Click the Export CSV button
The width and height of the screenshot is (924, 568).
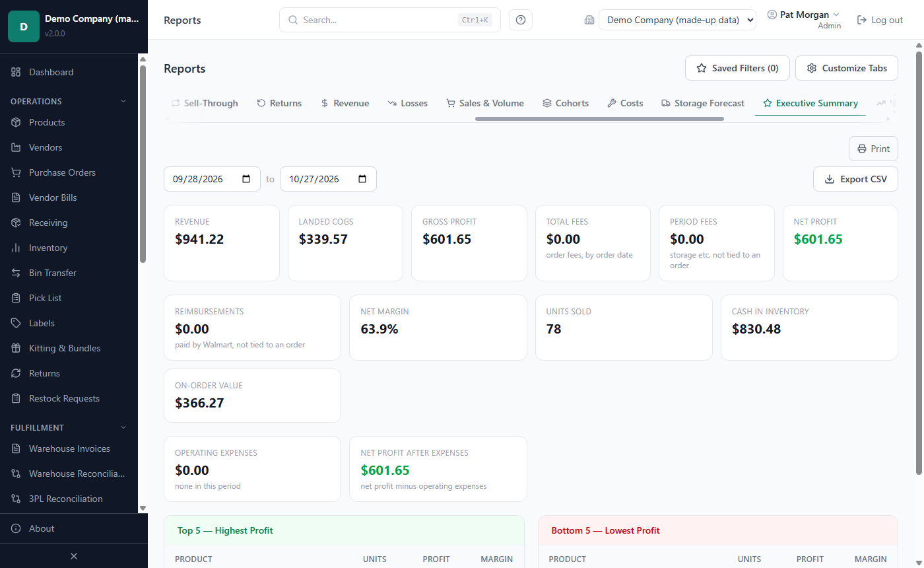click(x=855, y=179)
